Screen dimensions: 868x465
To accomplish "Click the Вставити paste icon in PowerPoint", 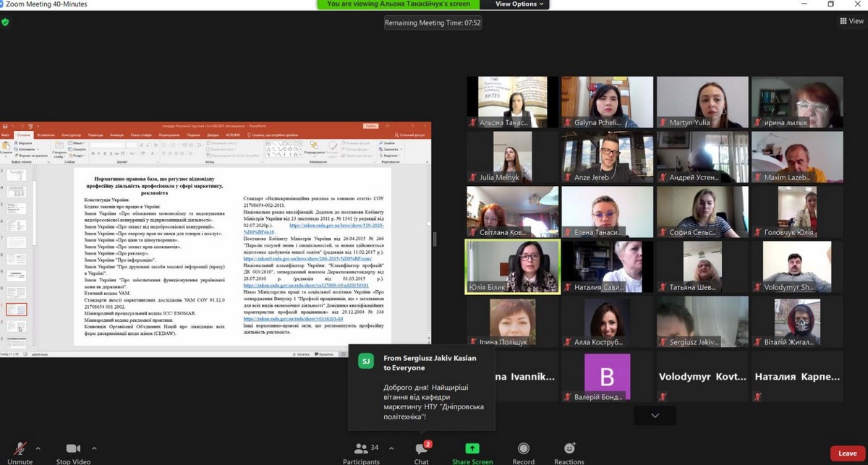I will tap(7, 147).
